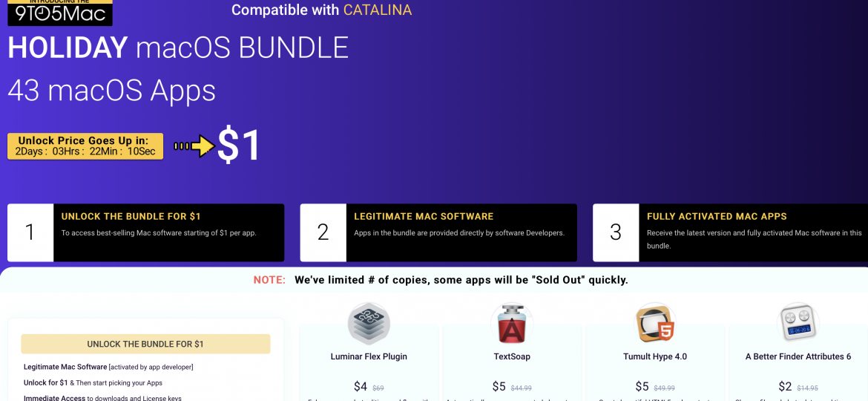Open the Tumult Hype 4.0 title link
This screenshot has width=868, height=401.
click(x=655, y=356)
